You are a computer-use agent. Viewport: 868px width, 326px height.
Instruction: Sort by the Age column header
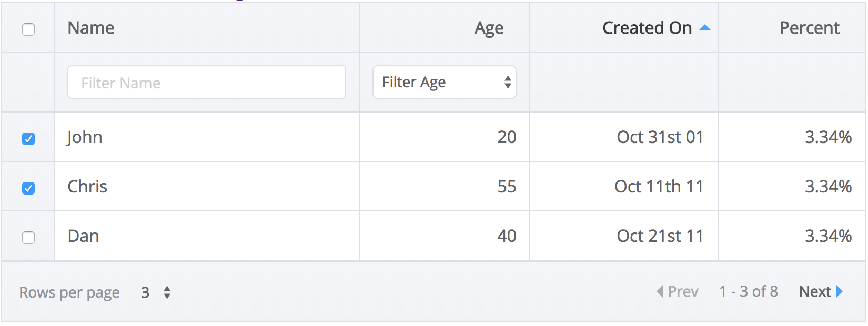[489, 28]
